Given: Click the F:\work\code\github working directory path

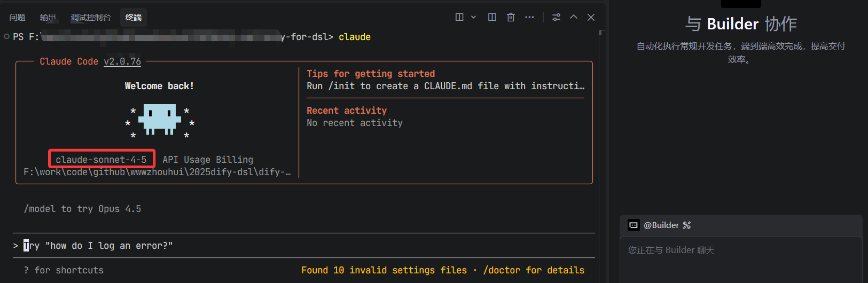Looking at the screenshot, I should click(157, 172).
